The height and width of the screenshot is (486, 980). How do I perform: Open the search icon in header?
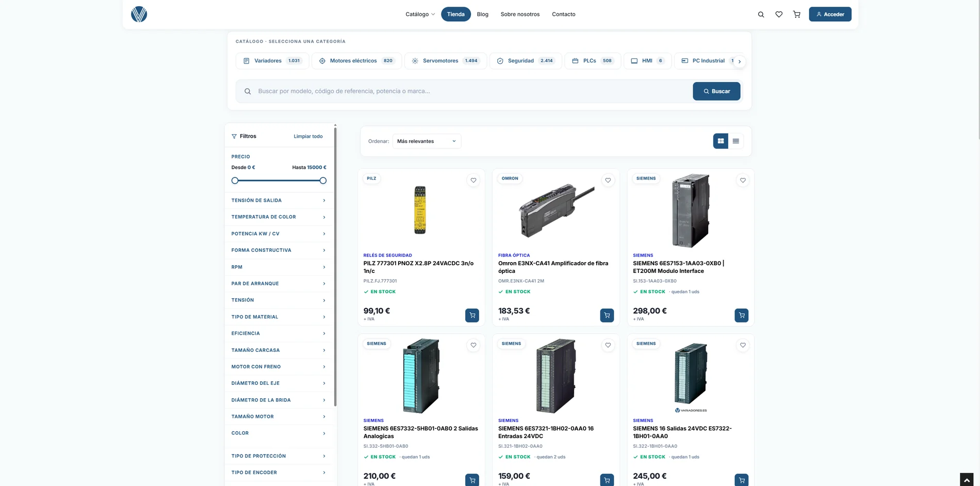[761, 14]
